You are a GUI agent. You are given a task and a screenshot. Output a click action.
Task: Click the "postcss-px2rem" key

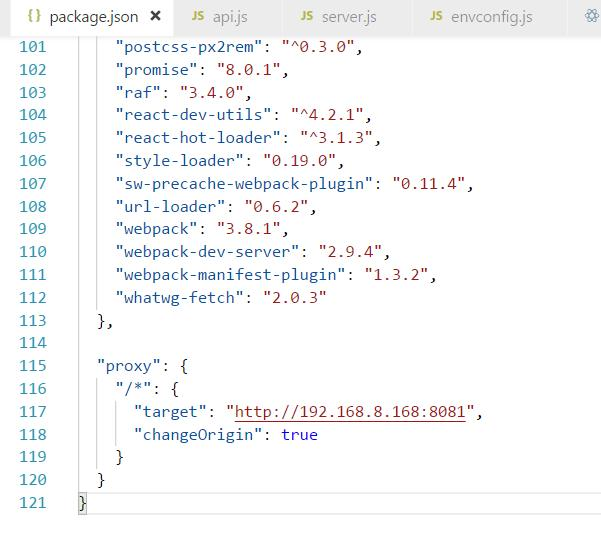pos(189,48)
